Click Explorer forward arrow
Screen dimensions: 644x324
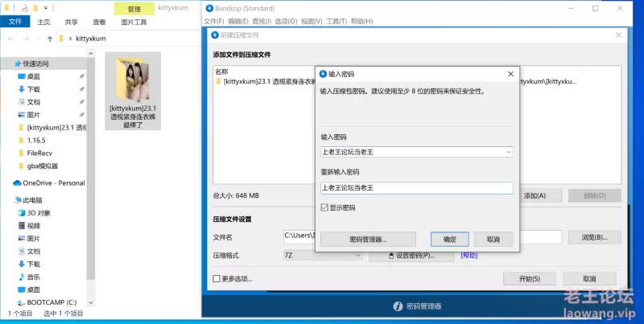[26, 39]
